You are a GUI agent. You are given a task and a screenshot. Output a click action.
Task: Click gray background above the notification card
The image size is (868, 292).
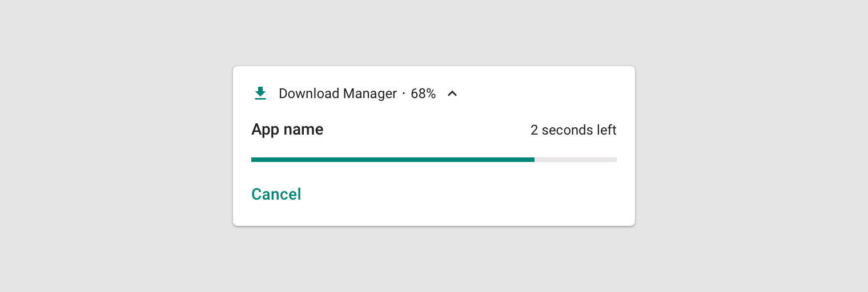[x=434, y=31]
